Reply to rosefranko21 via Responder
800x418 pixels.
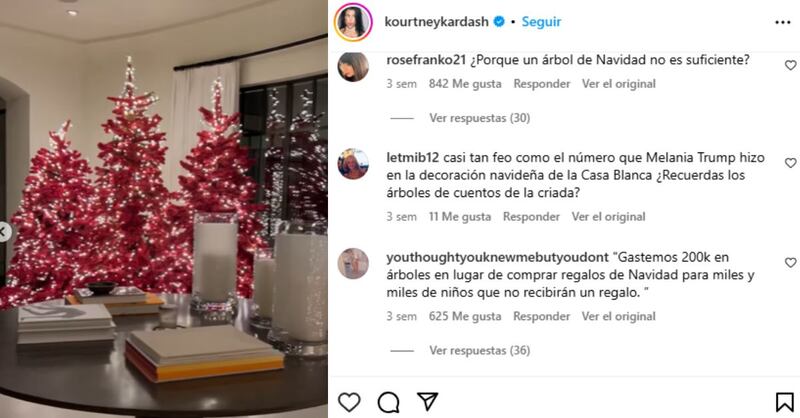pos(542,84)
